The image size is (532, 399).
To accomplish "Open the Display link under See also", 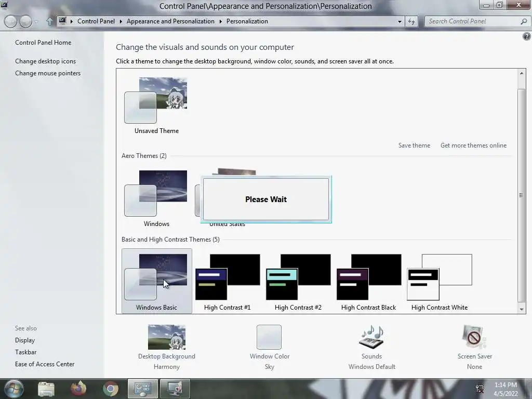I will tap(25, 340).
